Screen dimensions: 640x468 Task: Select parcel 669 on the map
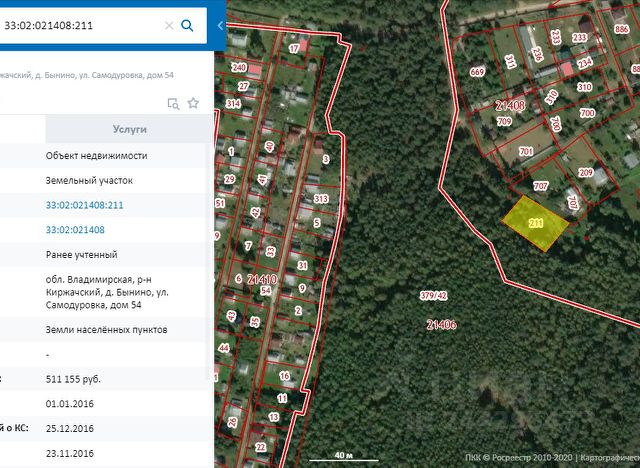pos(477,72)
